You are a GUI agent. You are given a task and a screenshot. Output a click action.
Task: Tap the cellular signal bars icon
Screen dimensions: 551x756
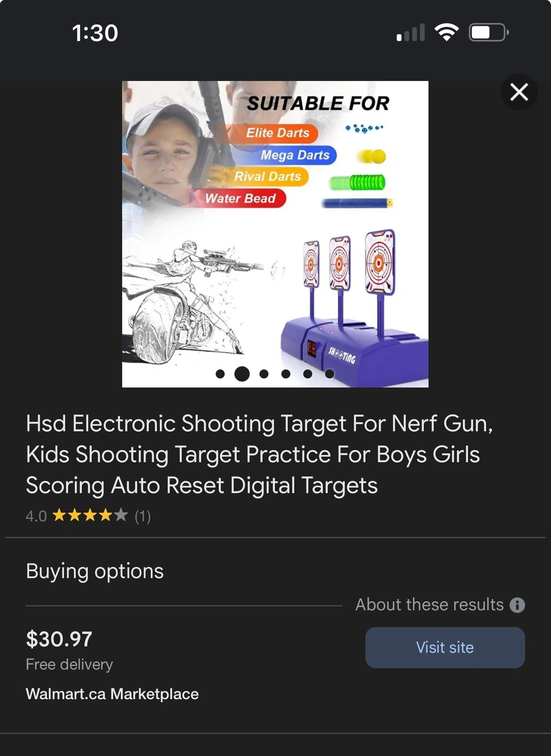pyautogui.click(x=411, y=33)
